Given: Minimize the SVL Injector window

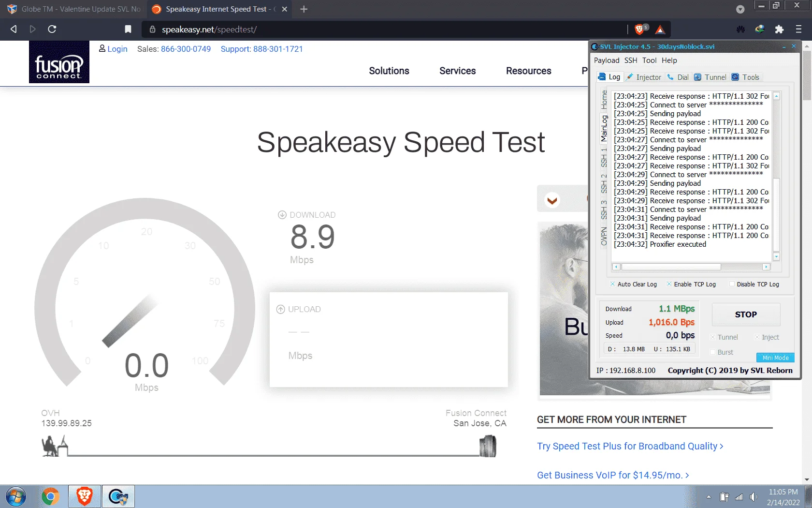Looking at the screenshot, I should tap(783, 46).
